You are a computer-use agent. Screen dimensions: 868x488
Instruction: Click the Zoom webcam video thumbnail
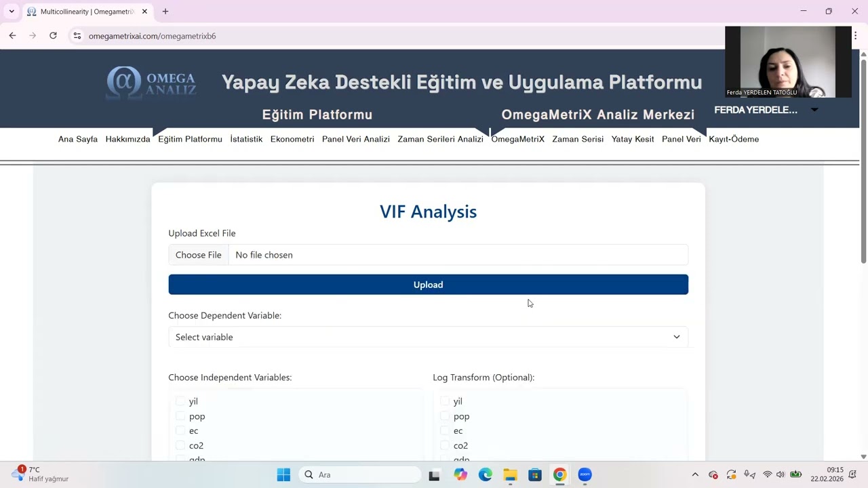788,62
